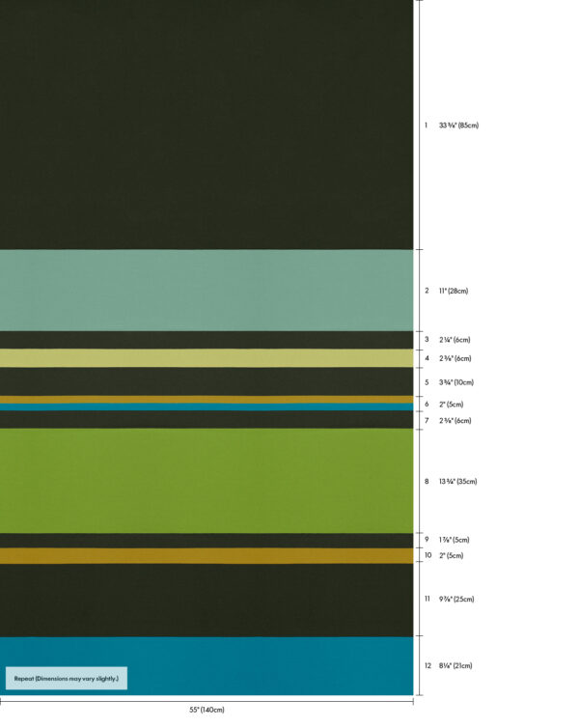Pick the pale yellow stripe numbered 4
The height and width of the screenshot is (728, 579).
207,358
